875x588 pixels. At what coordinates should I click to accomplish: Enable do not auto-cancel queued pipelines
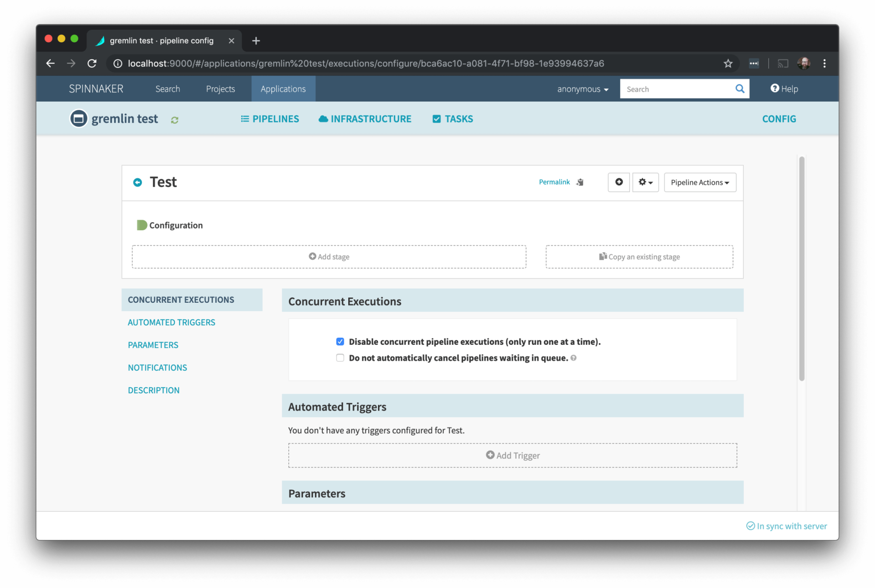[x=340, y=357]
